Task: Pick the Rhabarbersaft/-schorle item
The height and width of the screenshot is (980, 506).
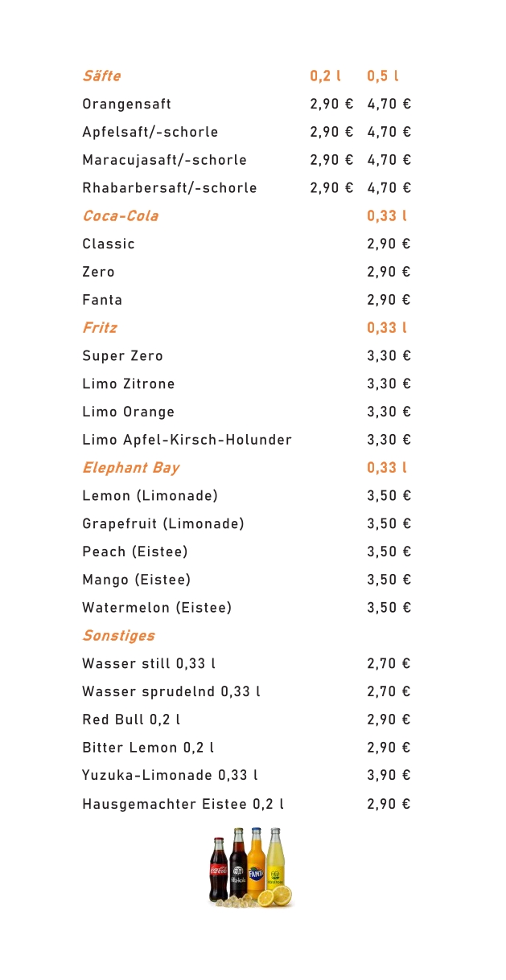Action: click(169, 188)
